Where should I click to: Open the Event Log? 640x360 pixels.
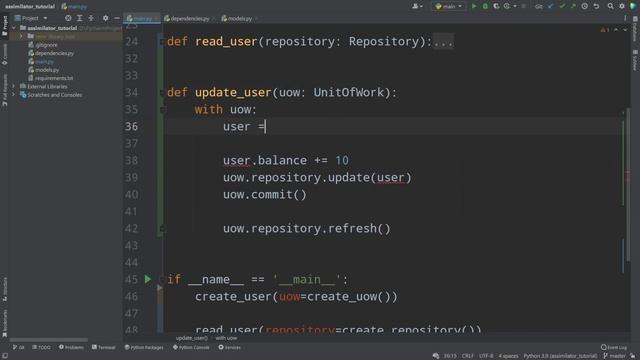[x=613, y=347]
